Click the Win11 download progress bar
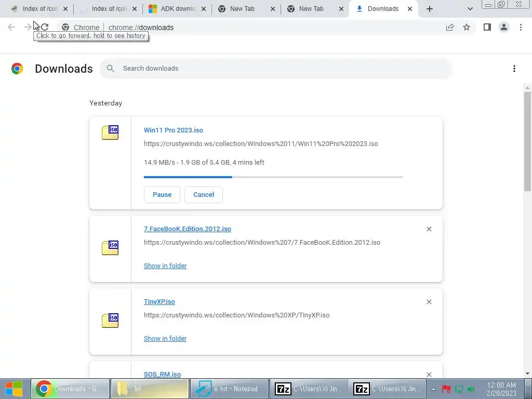532x399 pixels. [273, 177]
